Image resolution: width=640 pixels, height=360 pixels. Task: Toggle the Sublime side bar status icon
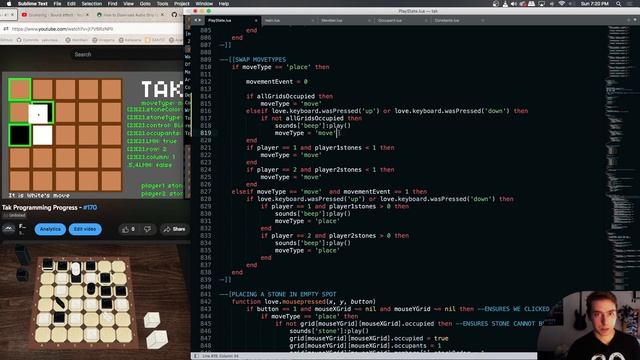point(196,356)
